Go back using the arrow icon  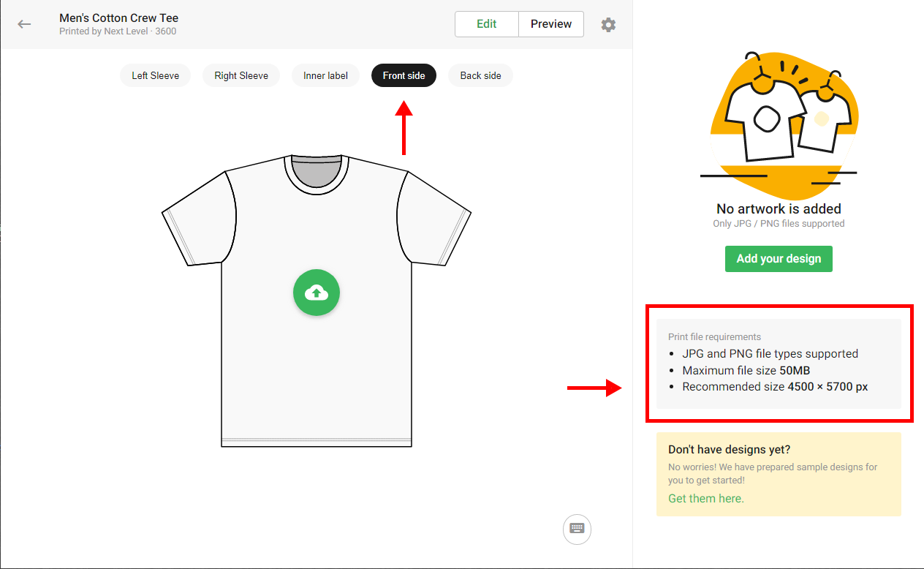(24, 24)
